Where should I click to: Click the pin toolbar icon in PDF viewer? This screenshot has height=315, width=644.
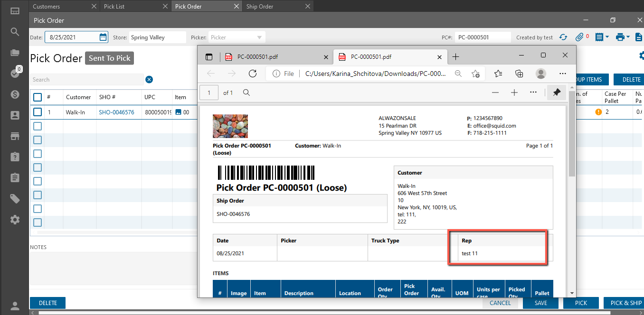(557, 93)
